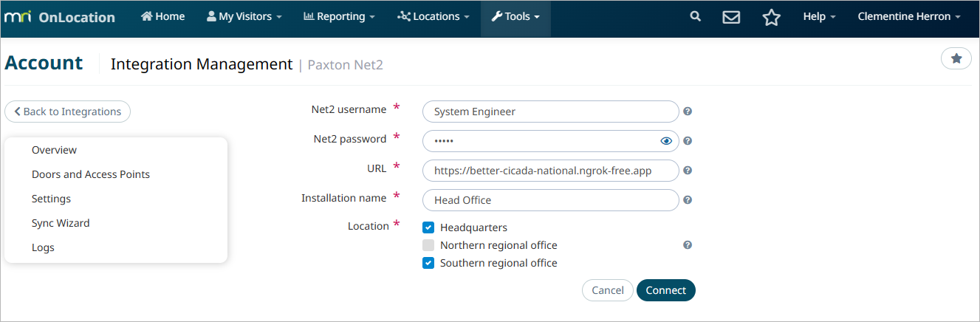Click the Account page title
Image resolution: width=980 pixels, height=322 pixels.
click(x=44, y=63)
